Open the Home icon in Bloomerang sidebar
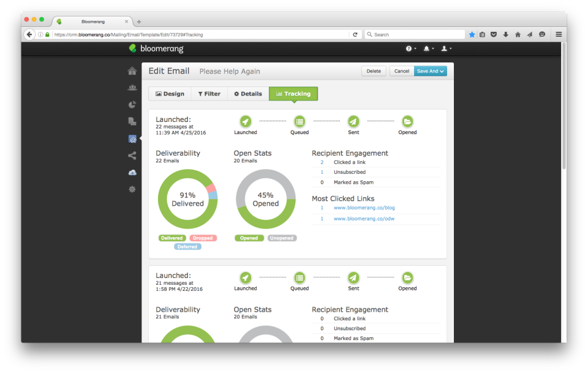588x373 pixels. click(x=132, y=71)
